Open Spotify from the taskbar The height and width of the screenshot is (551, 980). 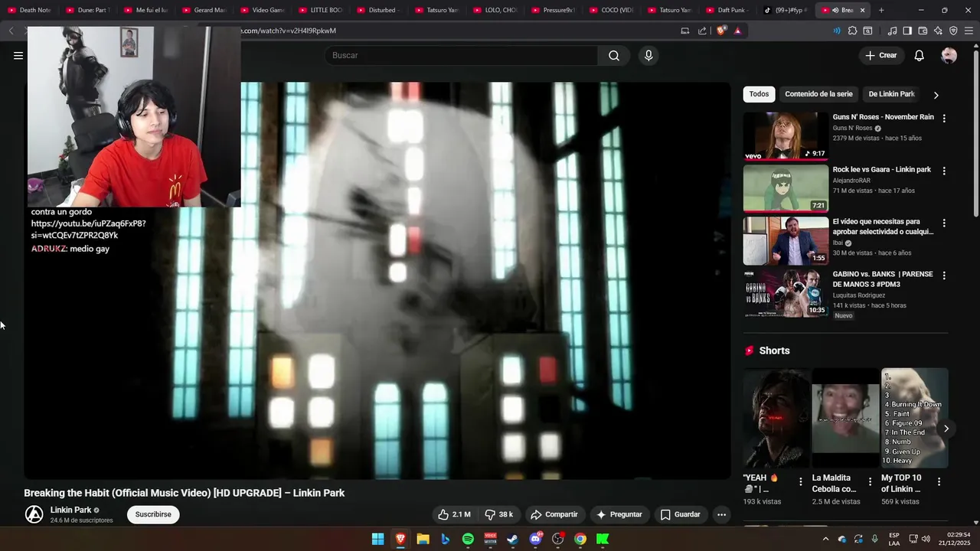coord(468,539)
